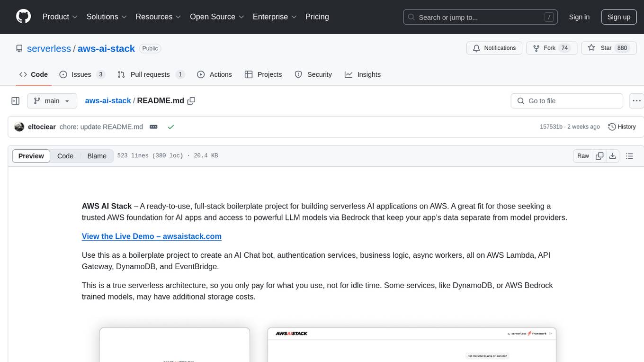Click Sign in
The height and width of the screenshot is (362, 644).
coord(579,17)
